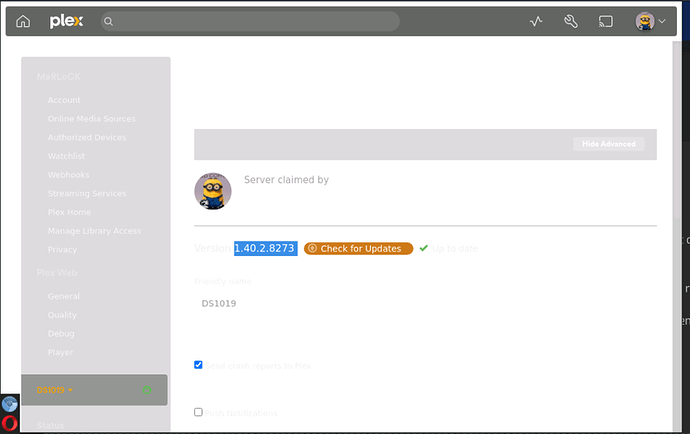The height and width of the screenshot is (434, 690).
Task: Toggle Send crash reports to Plex checkbox
Action: [x=198, y=365]
